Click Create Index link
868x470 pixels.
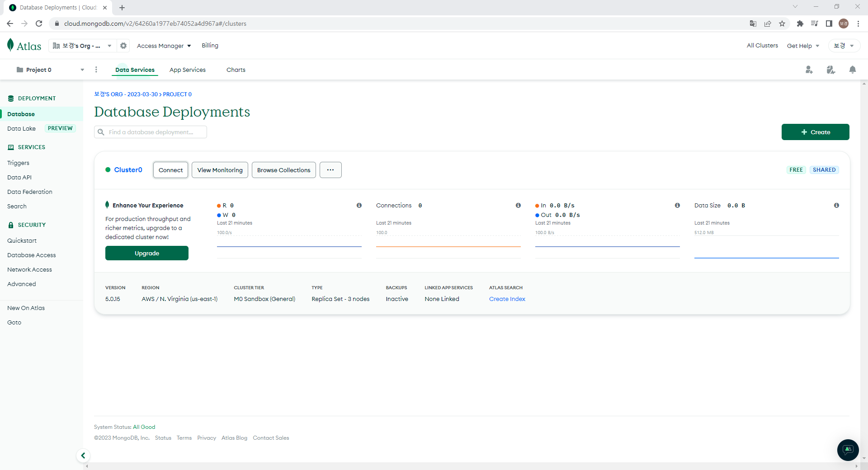tap(507, 299)
